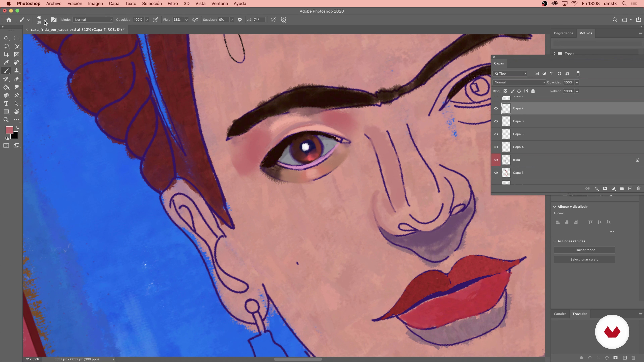Select the Rectangular Marquee tool
This screenshot has width=644, height=362.
pyautogui.click(x=16, y=38)
